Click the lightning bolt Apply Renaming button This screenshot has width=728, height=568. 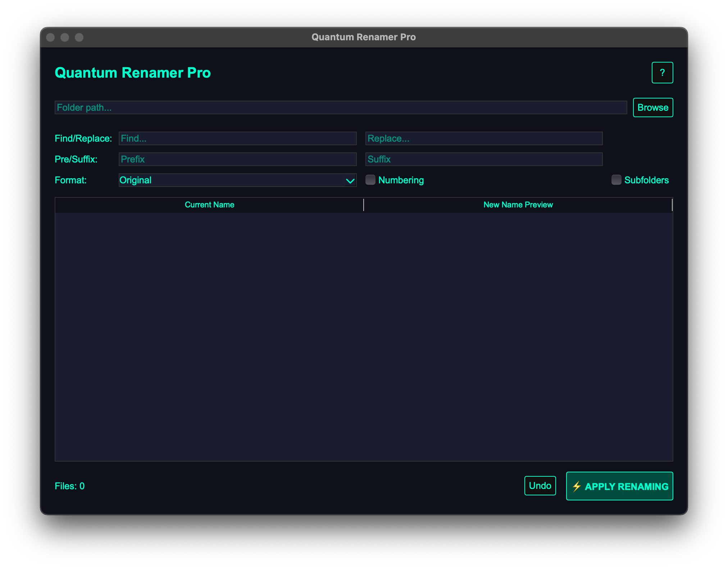(x=619, y=486)
